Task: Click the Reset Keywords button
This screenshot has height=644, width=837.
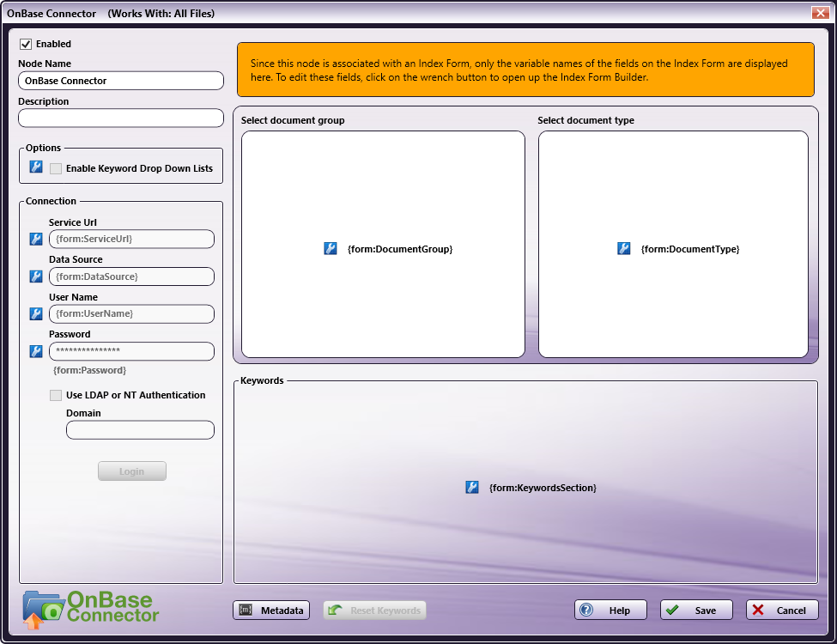Action: pyautogui.click(x=374, y=610)
